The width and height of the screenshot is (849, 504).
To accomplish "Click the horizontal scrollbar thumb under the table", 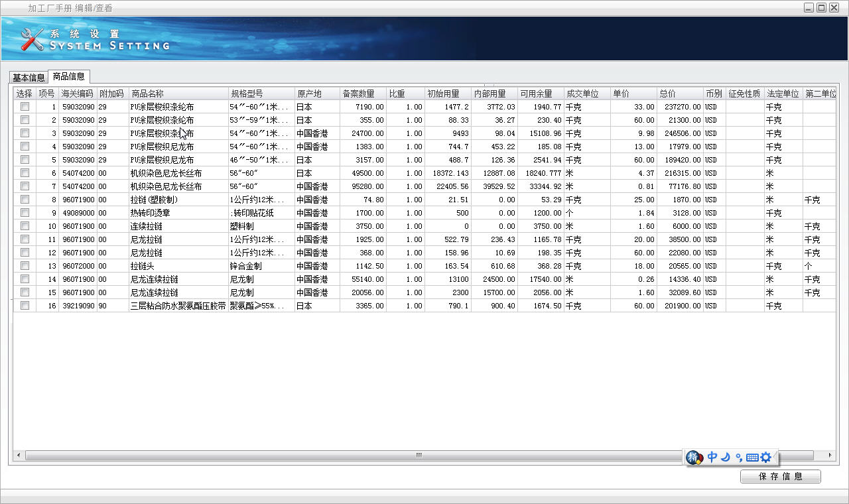I will coord(419,456).
